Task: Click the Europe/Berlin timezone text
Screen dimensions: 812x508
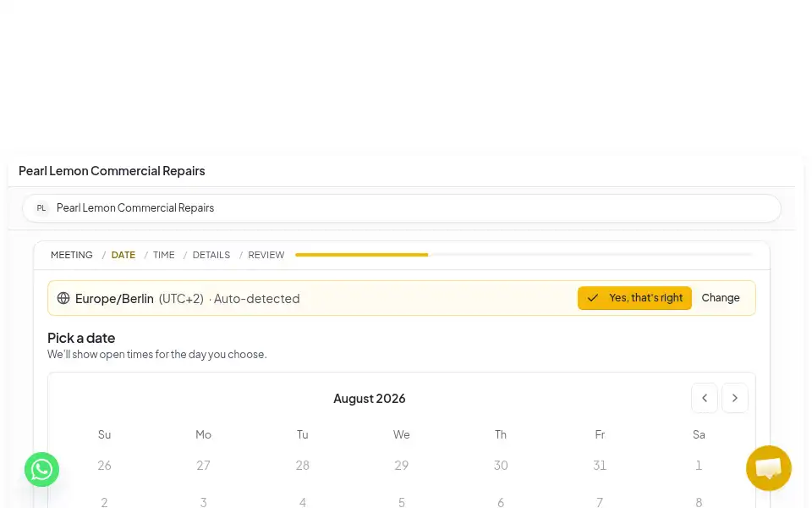Action: (x=114, y=299)
